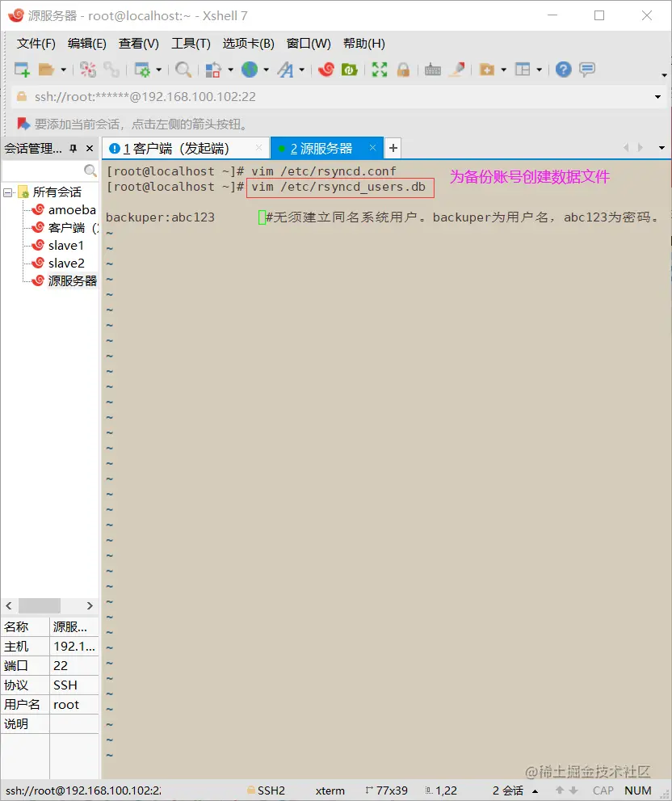
Task: Click the red flag add-session icon
Action: [x=23, y=124]
